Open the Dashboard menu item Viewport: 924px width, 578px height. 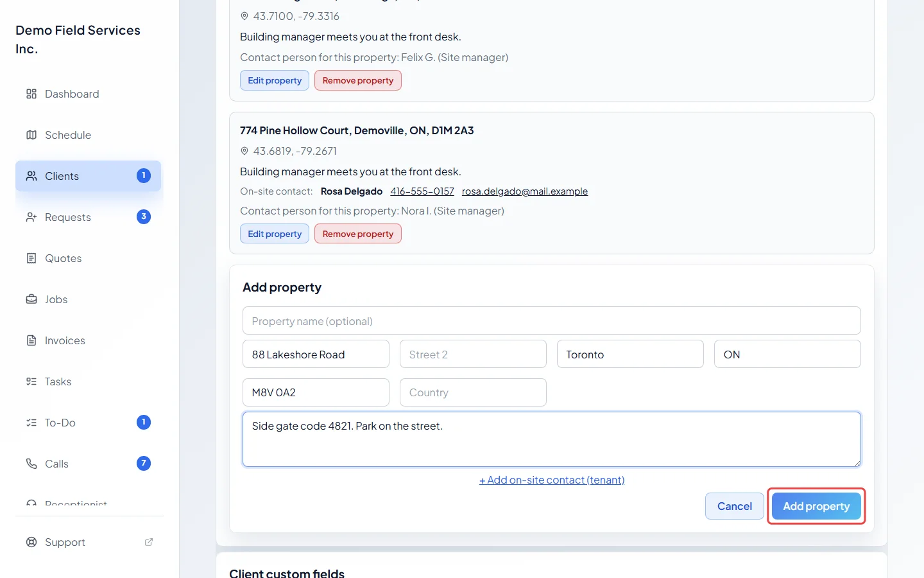[x=89, y=94]
